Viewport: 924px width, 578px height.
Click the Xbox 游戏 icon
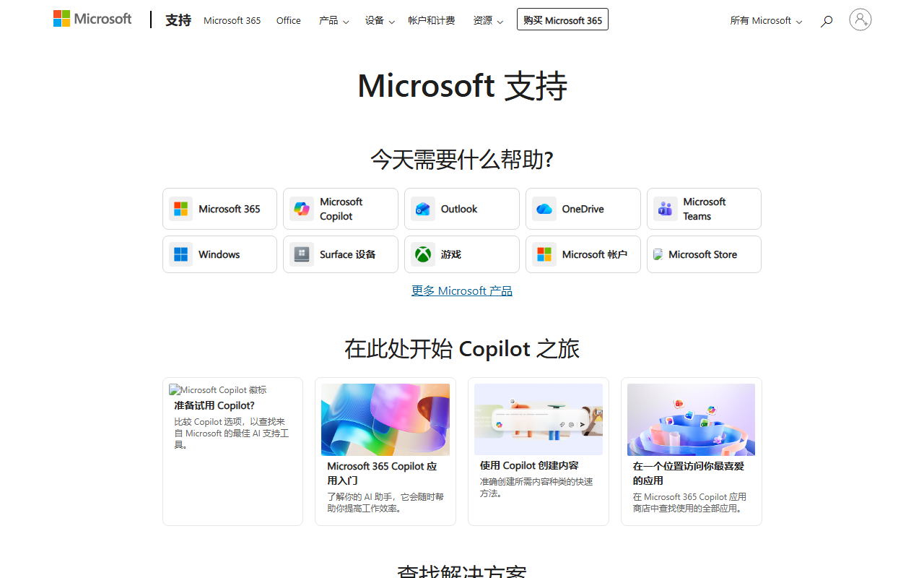pos(423,254)
